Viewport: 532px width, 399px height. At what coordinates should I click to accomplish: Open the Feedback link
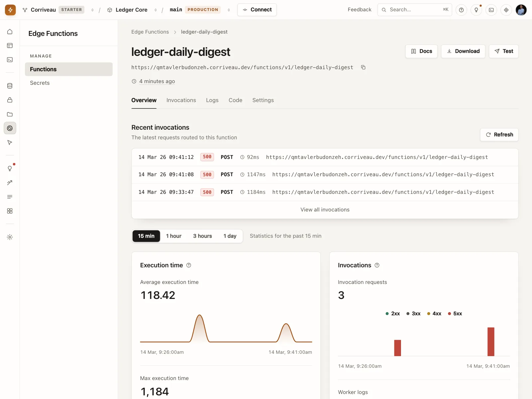tap(359, 10)
